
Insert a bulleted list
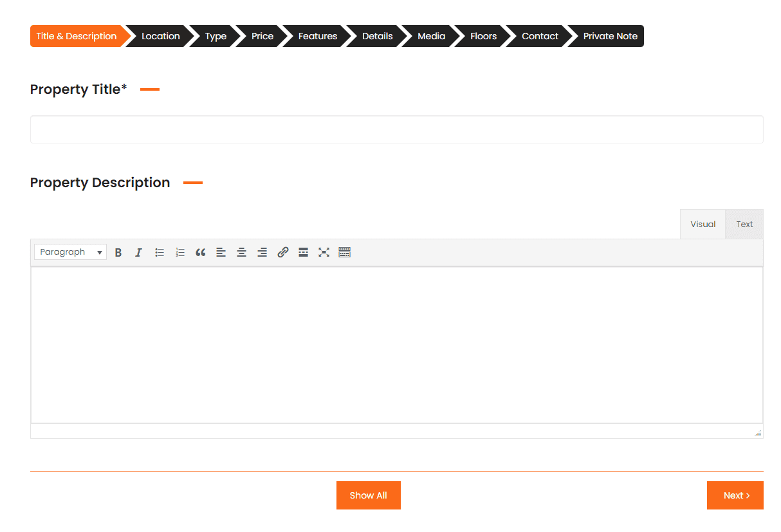[159, 252]
